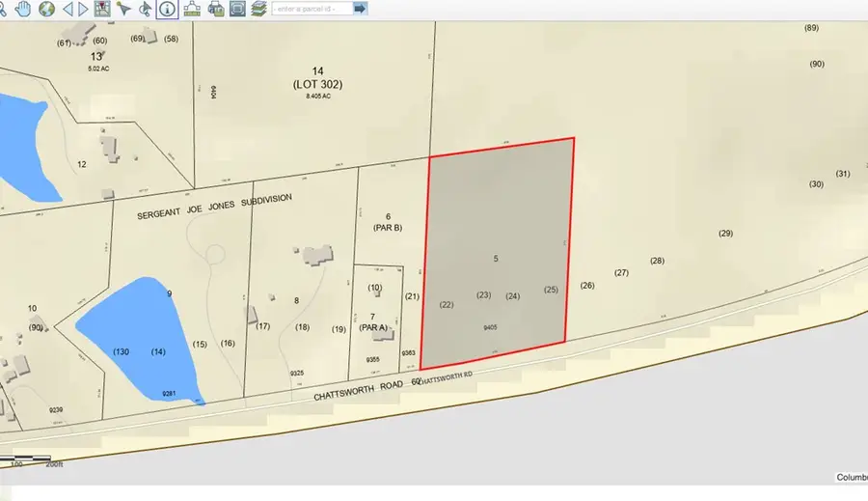Click lot label (27)
Viewport: 868px width, 501px height.
622,272
